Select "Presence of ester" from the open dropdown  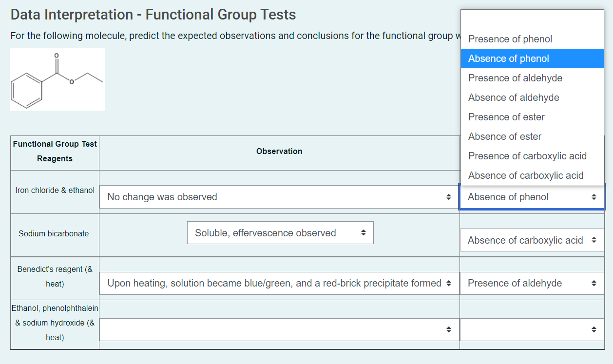[x=506, y=117]
